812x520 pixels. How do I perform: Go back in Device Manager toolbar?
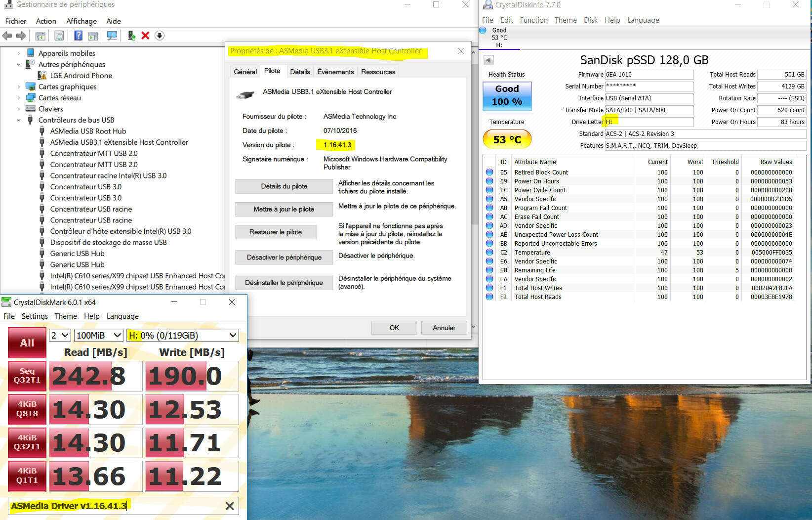click(x=7, y=36)
